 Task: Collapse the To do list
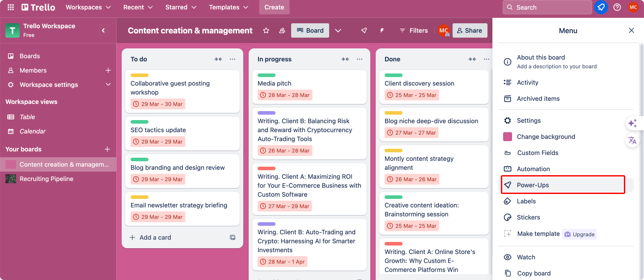pos(218,59)
